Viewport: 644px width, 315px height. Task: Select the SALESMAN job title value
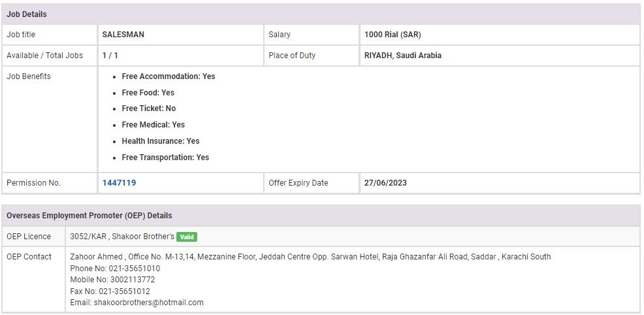(x=123, y=35)
